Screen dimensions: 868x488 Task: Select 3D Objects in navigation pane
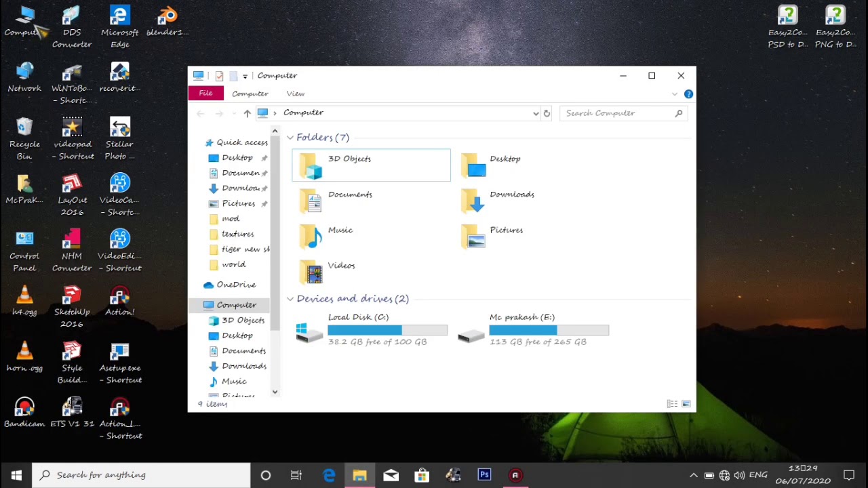[x=237, y=320]
